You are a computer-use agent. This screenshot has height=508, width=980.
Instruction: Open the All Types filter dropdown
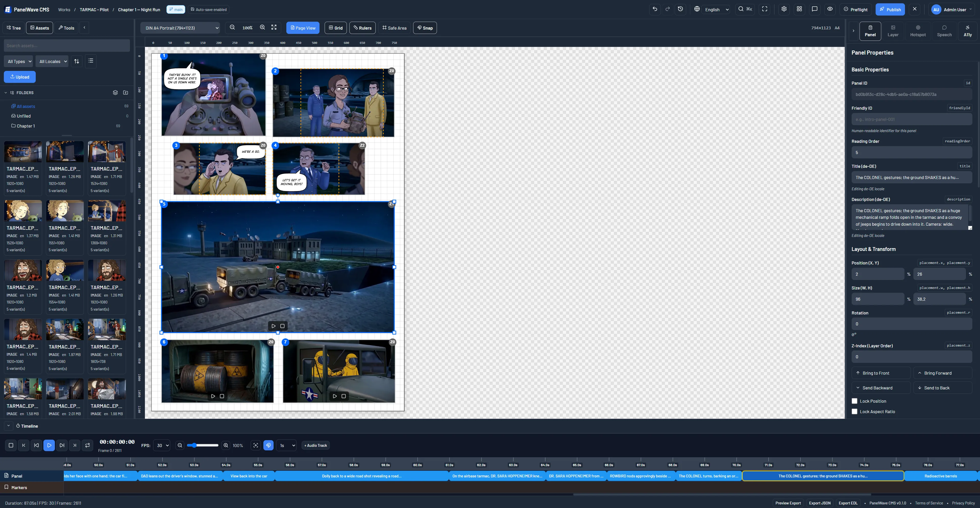19,61
